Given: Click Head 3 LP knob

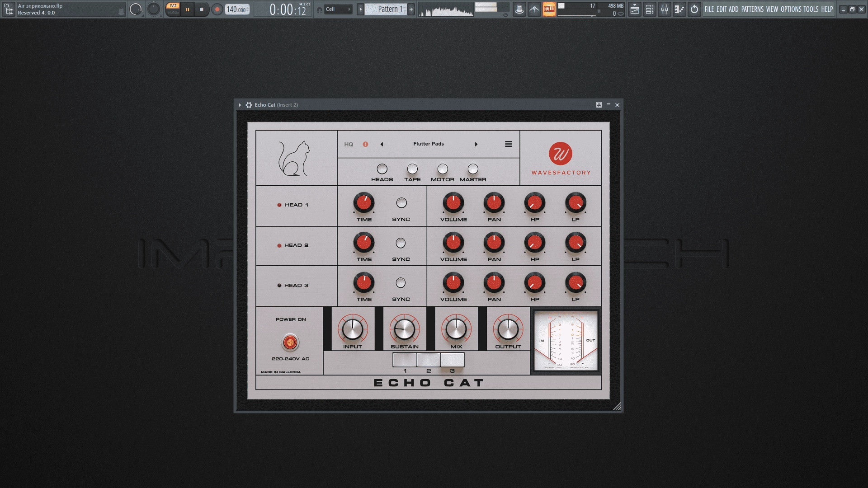Looking at the screenshot, I should [576, 283].
